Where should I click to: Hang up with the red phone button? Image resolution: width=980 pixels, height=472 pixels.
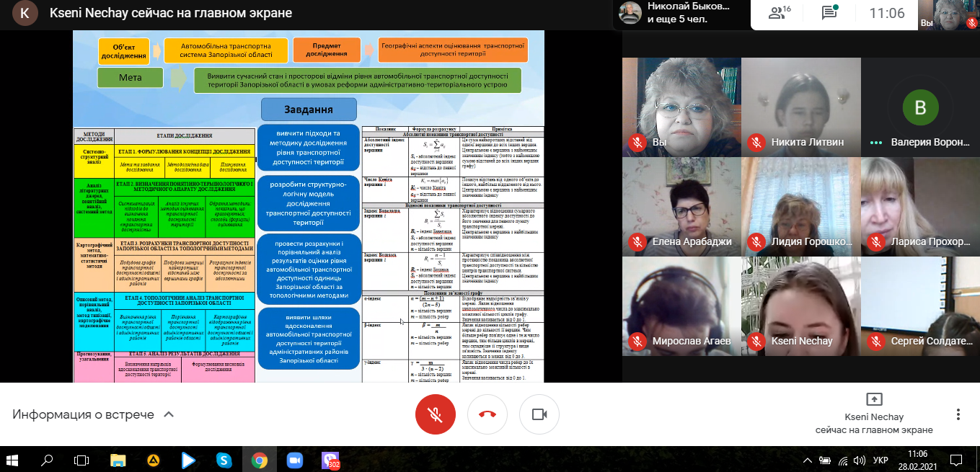pyautogui.click(x=487, y=414)
